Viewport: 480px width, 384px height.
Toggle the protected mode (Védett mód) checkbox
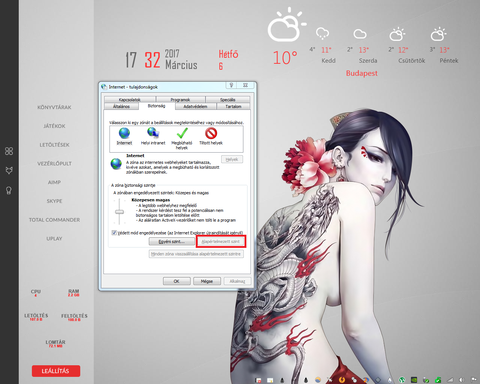coord(114,233)
